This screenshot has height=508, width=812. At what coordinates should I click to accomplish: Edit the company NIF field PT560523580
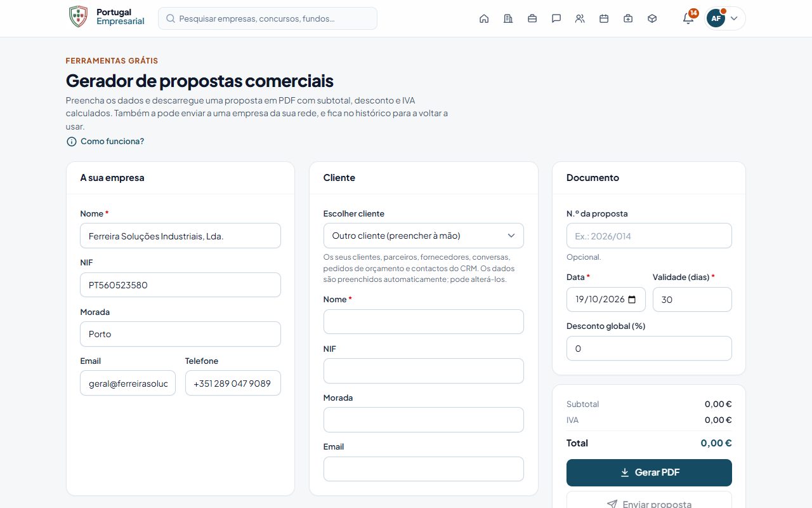[180, 285]
